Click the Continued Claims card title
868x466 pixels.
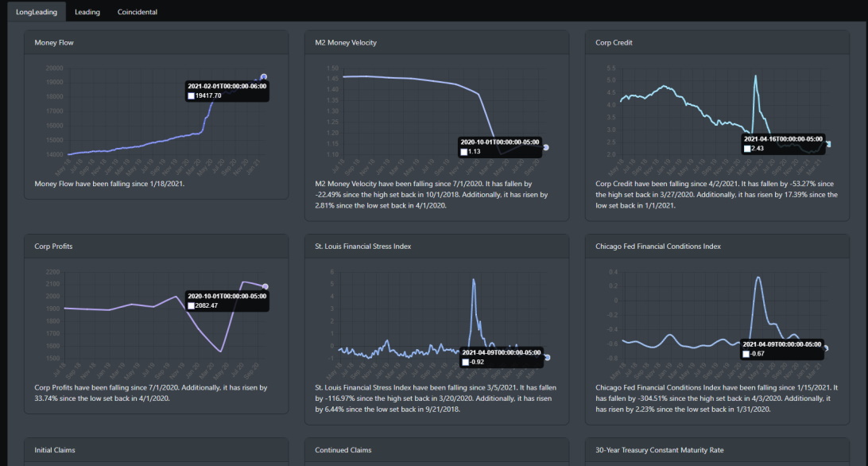[x=343, y=450]
